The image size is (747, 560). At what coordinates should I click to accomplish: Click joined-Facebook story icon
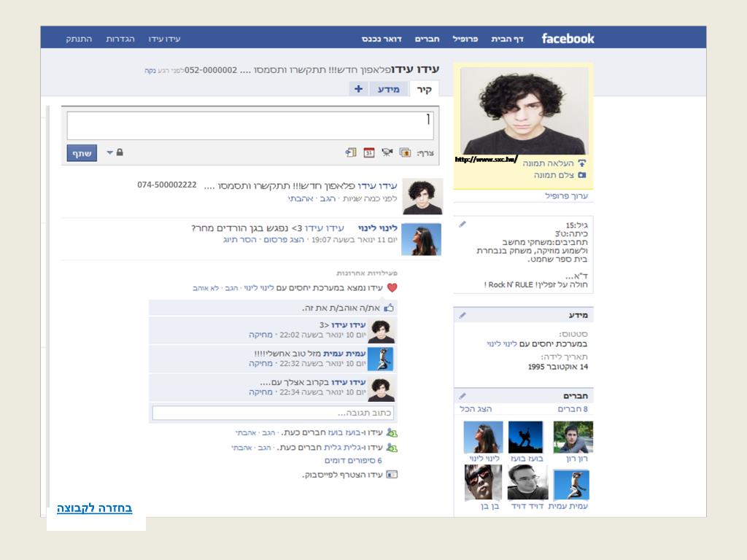[x=392, y=474]
